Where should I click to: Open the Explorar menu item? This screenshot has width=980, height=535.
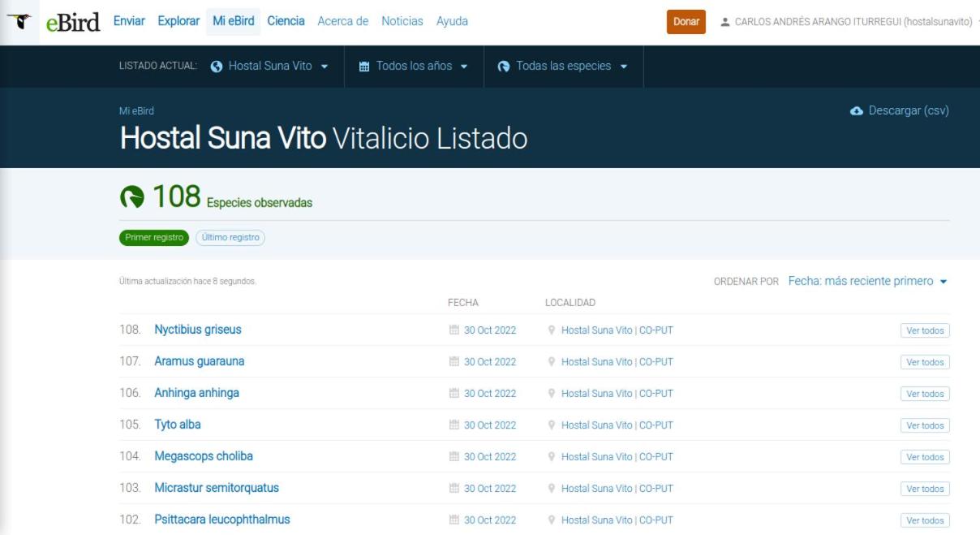point(178,21)
